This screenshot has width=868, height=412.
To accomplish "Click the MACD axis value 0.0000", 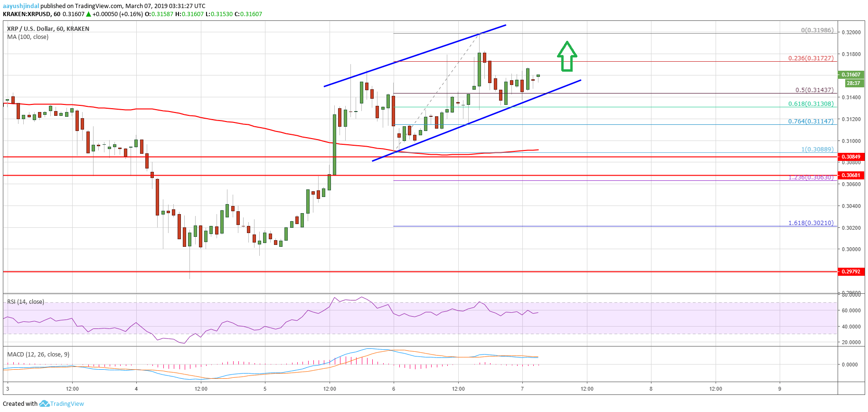I will [x=849, y=365].
